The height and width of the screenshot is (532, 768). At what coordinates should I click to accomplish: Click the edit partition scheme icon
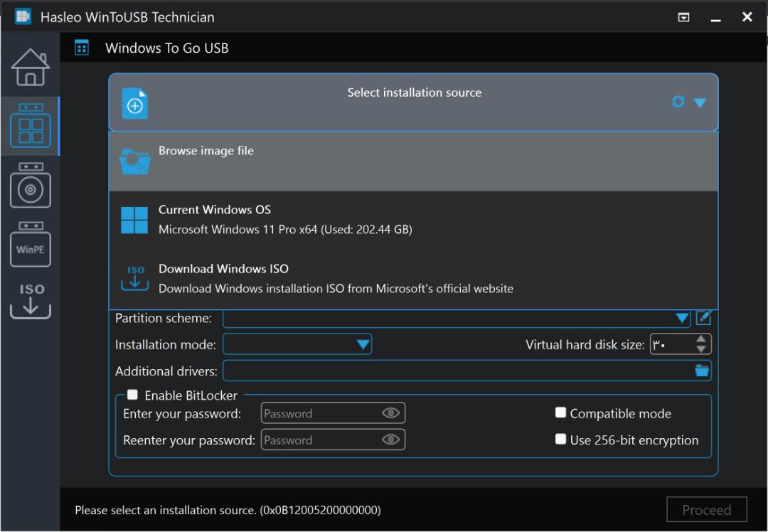click(703, 318)
